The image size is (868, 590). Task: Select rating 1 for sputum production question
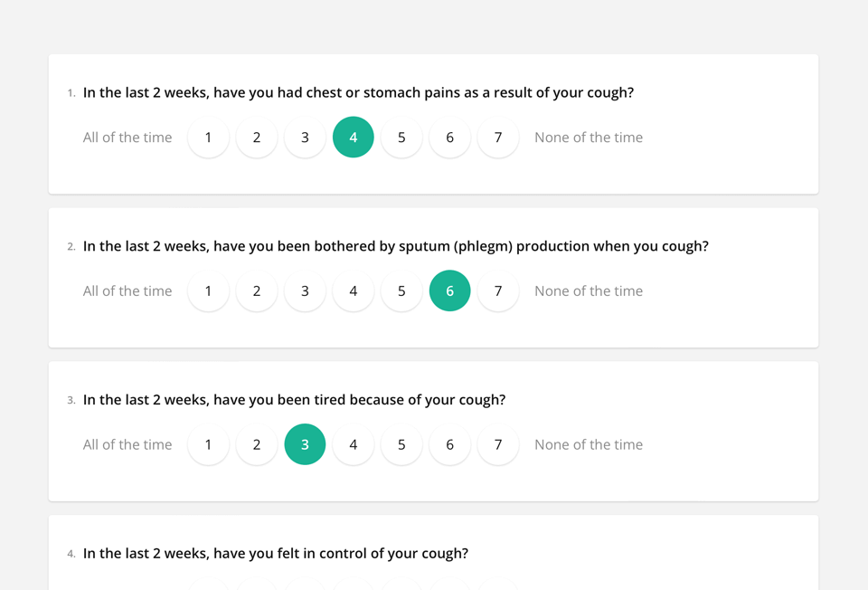tap(208, 291)
